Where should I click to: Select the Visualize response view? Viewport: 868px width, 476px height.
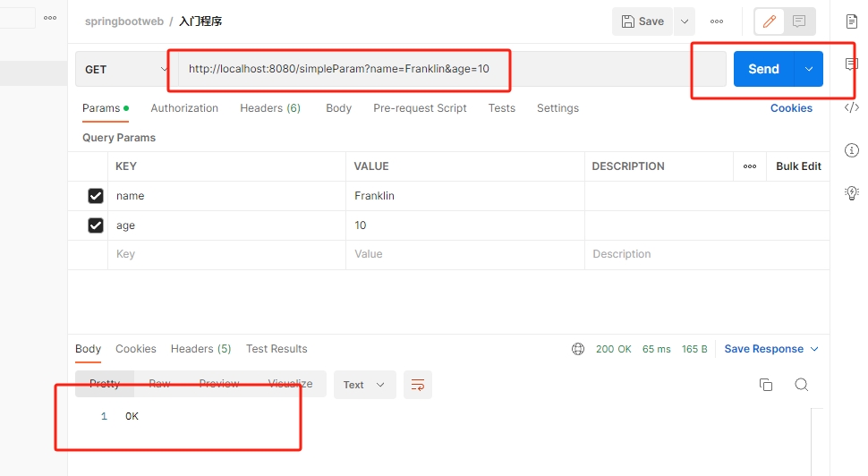(290, 384)
